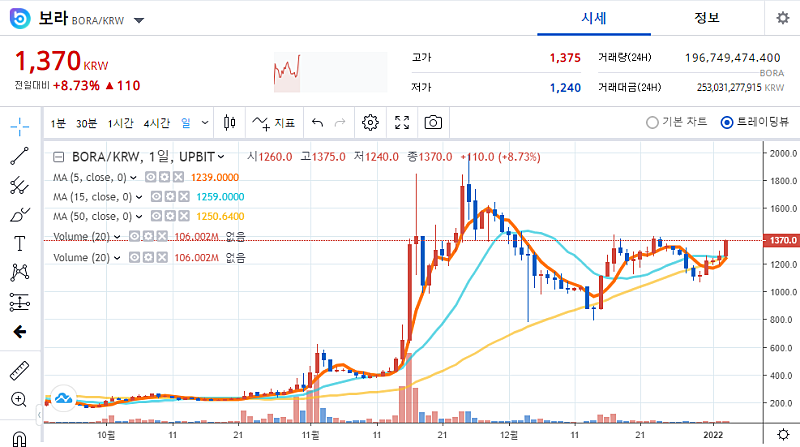Open MA 5 indicator settings
Screen dimensions: 800x447
pos(164,177)
